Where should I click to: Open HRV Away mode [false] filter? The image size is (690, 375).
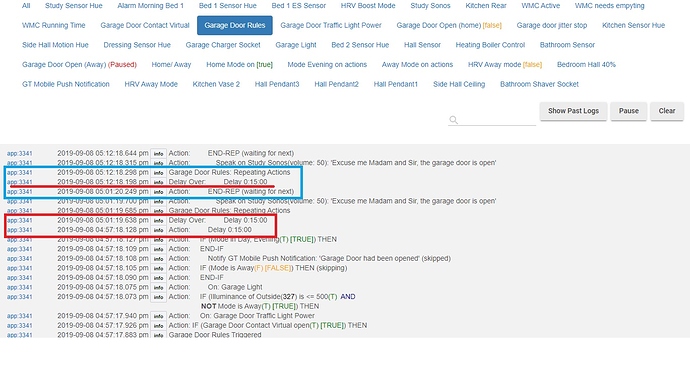[505, 65]
